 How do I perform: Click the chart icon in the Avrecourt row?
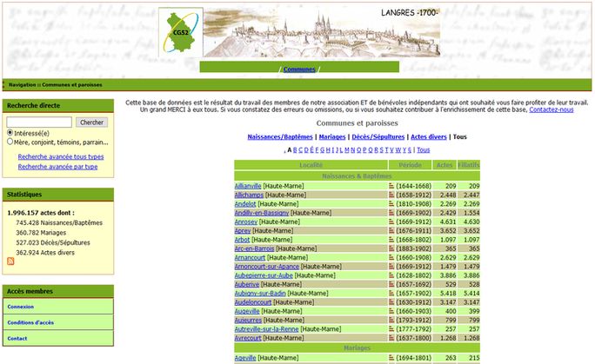[x=392, y=338]
